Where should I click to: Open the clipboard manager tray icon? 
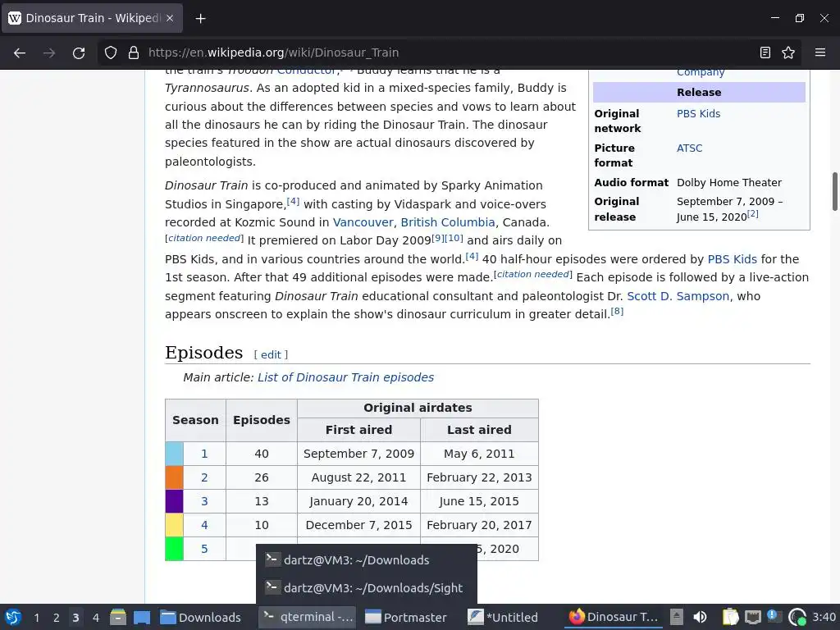[729, 617]
